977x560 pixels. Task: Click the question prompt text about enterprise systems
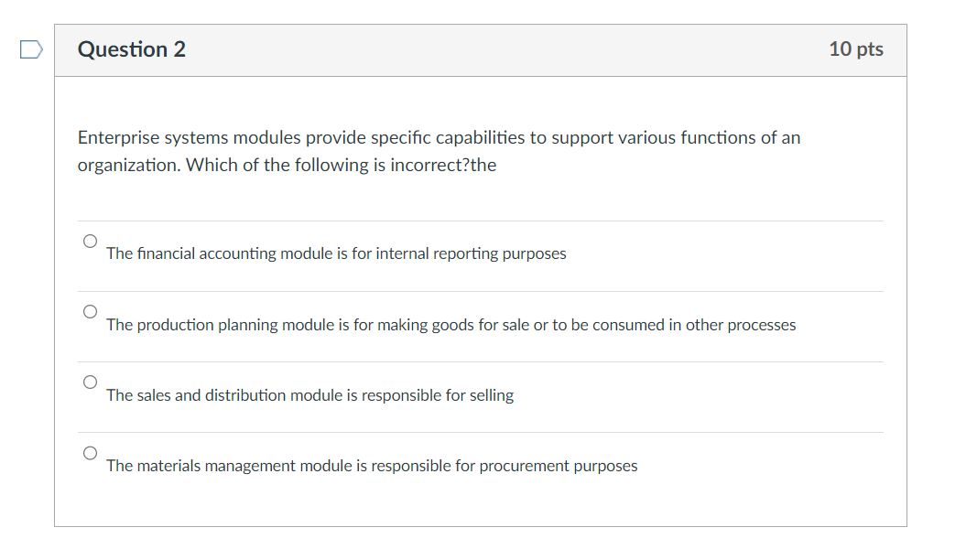click(x=438, y=150)
